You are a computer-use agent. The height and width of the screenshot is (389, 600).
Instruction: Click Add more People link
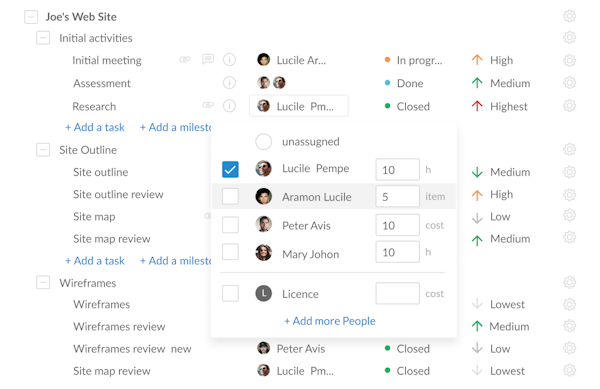(329, 321)
